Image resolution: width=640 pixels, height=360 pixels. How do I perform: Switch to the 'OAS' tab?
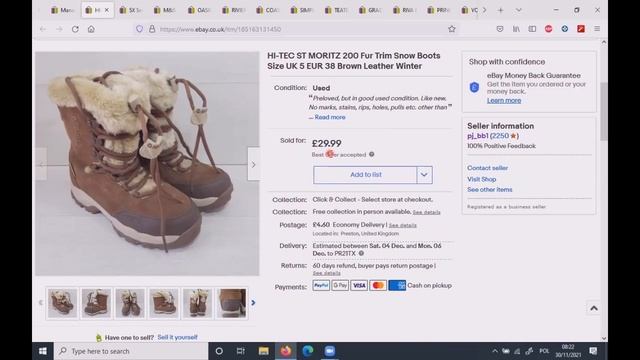(x=198, y=10)
